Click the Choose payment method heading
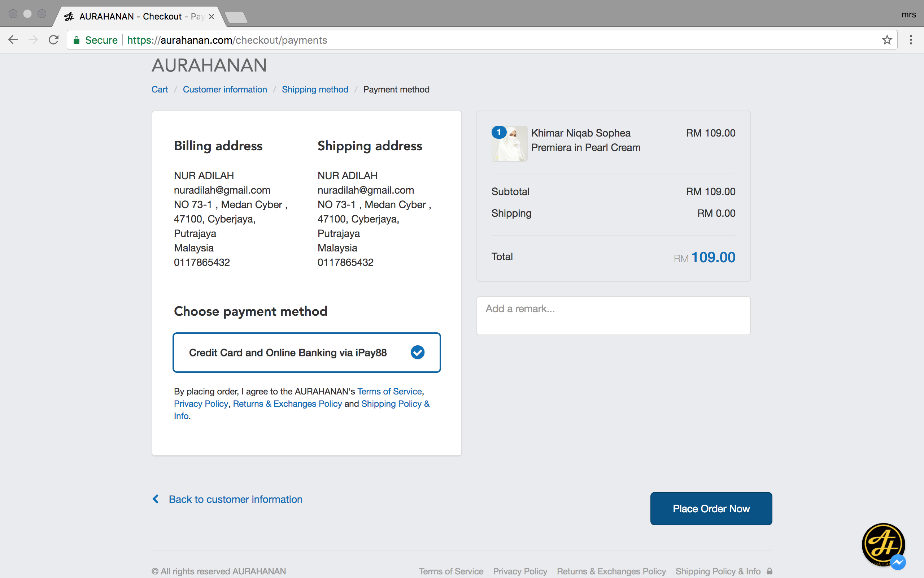The width and height of the screenshot is (924, 578). pos(250,311)
